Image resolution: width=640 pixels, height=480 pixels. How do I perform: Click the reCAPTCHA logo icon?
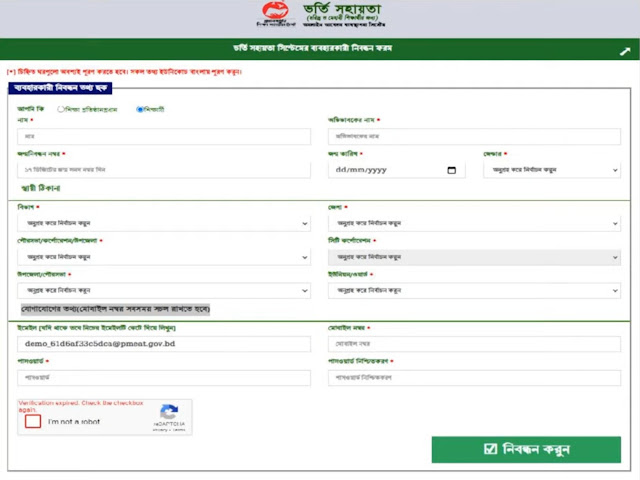coord(169,412)
